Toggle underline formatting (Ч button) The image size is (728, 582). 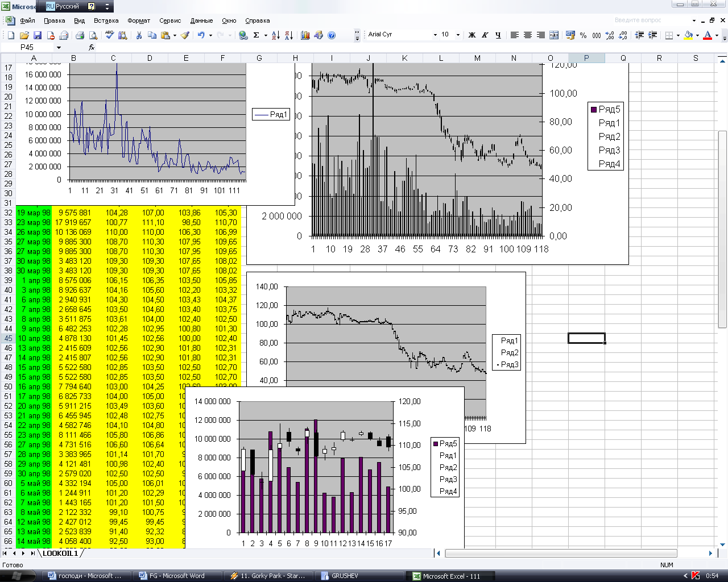pyautogui.click(x=498, y=35)
